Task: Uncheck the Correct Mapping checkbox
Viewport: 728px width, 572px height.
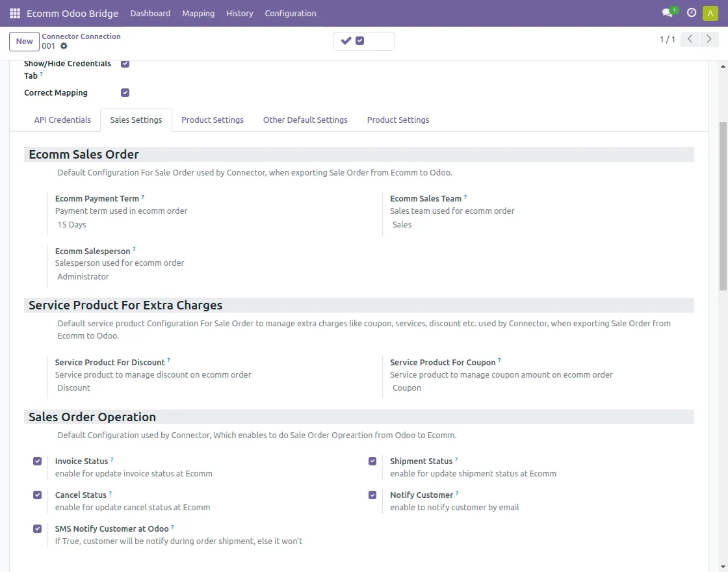Action: coord(125,93)
